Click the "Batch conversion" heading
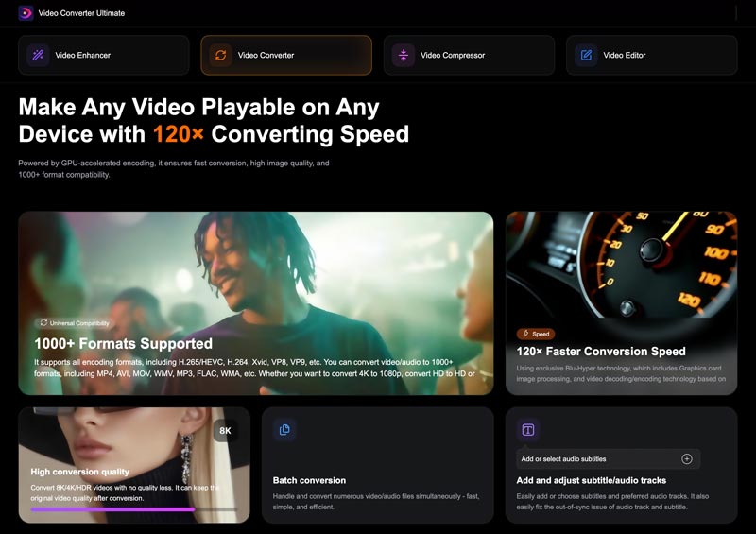The width and height of the screenshot is (756, 534). point(309,480)
